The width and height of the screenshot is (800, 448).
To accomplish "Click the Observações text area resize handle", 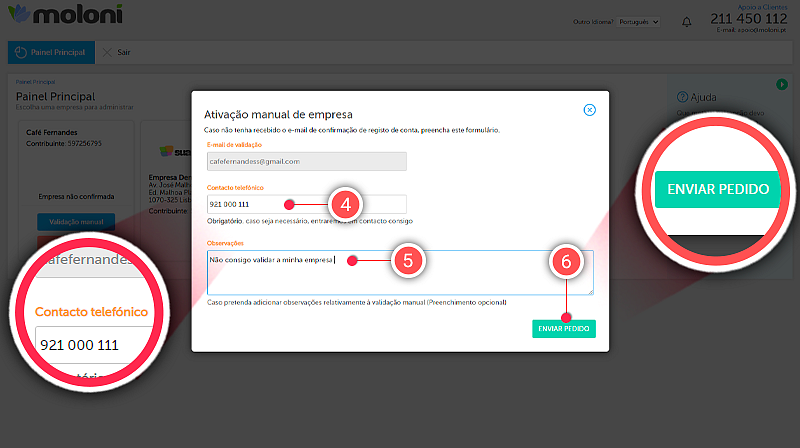I will [591, 292].
